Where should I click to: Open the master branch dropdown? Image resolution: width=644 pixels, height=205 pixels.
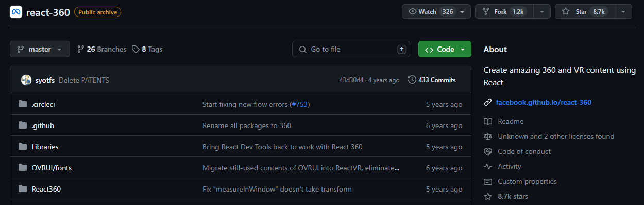point(39,49)
